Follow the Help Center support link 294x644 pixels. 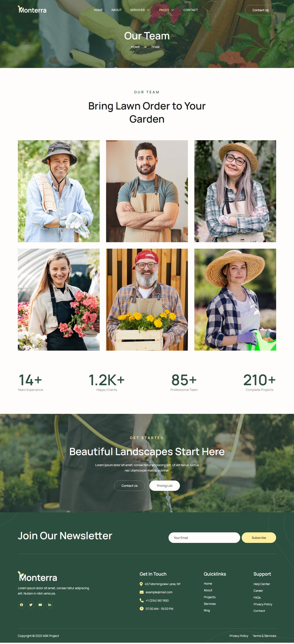pyautogui.click(x=262, y=584)
